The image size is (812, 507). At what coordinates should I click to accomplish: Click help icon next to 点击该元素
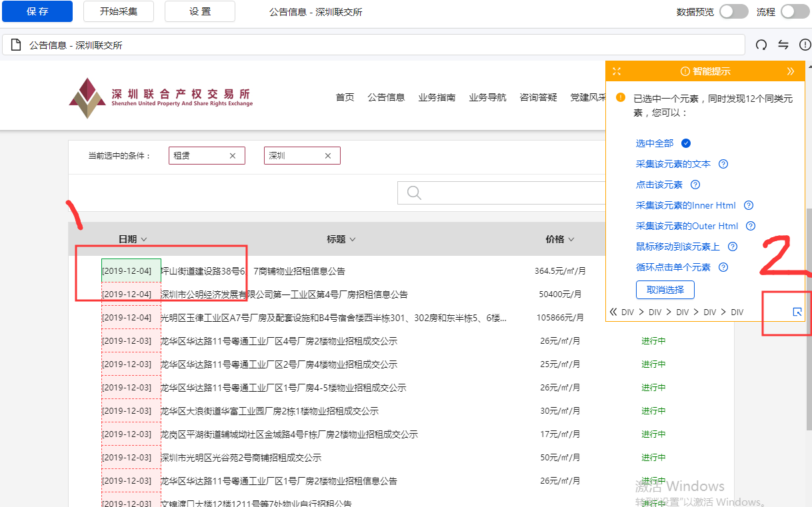(695, 185)
